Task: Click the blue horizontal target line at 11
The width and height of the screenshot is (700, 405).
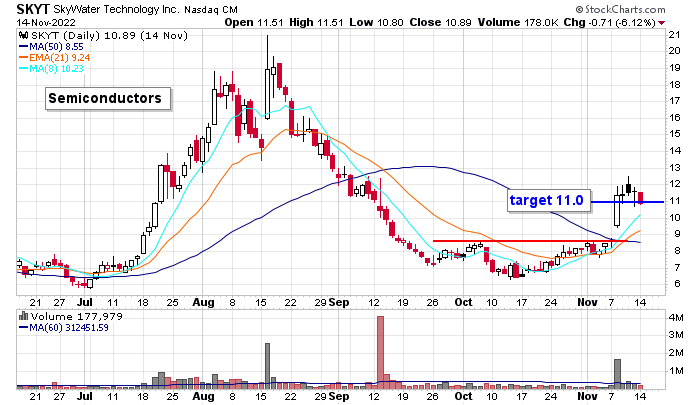Action: tap(627, 202)
